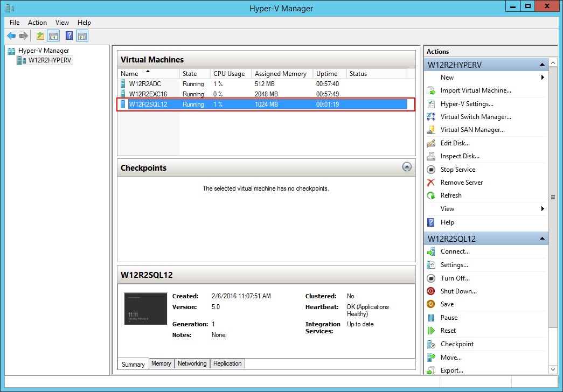Click the orange Save icon

coord(431,304)
